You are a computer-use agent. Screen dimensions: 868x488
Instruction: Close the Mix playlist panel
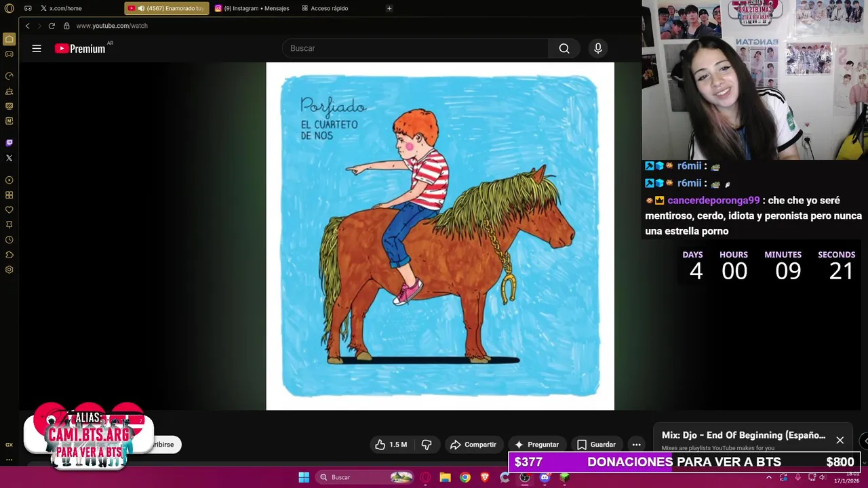coord(840,441)
